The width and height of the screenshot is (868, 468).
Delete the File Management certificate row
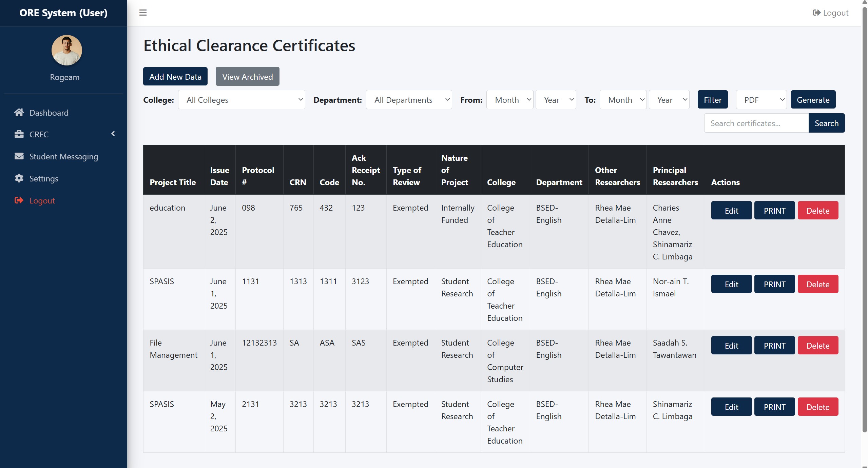[817, 346]
